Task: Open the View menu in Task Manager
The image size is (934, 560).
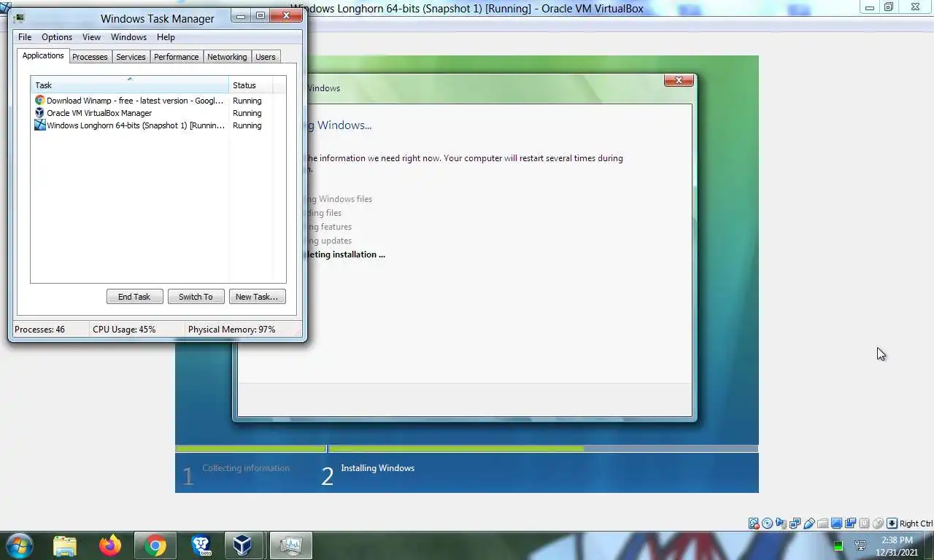Action: click(x=91, y=37)
